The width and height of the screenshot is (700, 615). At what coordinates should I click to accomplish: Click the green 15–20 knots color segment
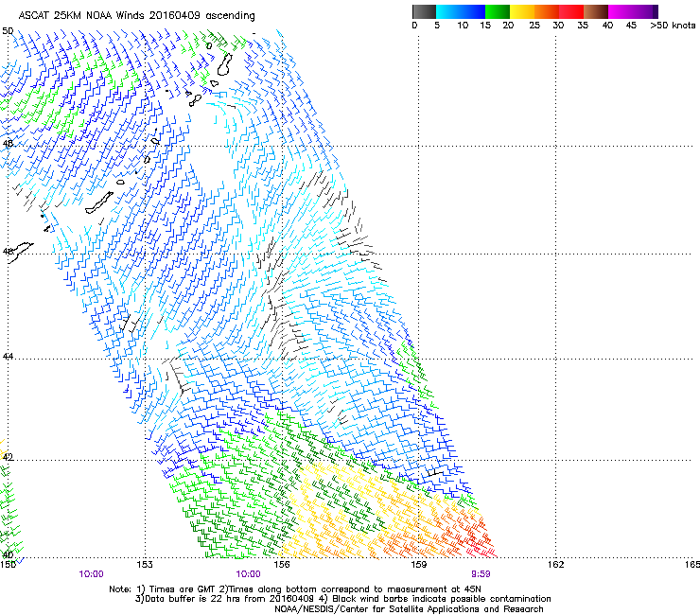[x=498, y=11]
